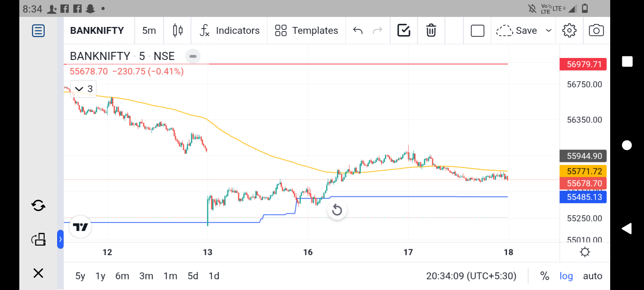Viewport: 644px width, 290px height.
Task: Expand the 3 indicators legend chevron
Action: point(83,89)
